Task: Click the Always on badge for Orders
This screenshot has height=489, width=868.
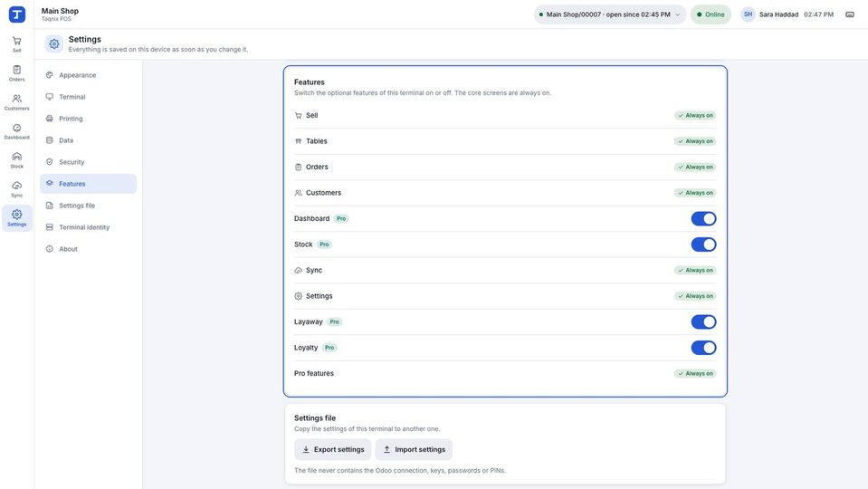Action: (695, 168)
